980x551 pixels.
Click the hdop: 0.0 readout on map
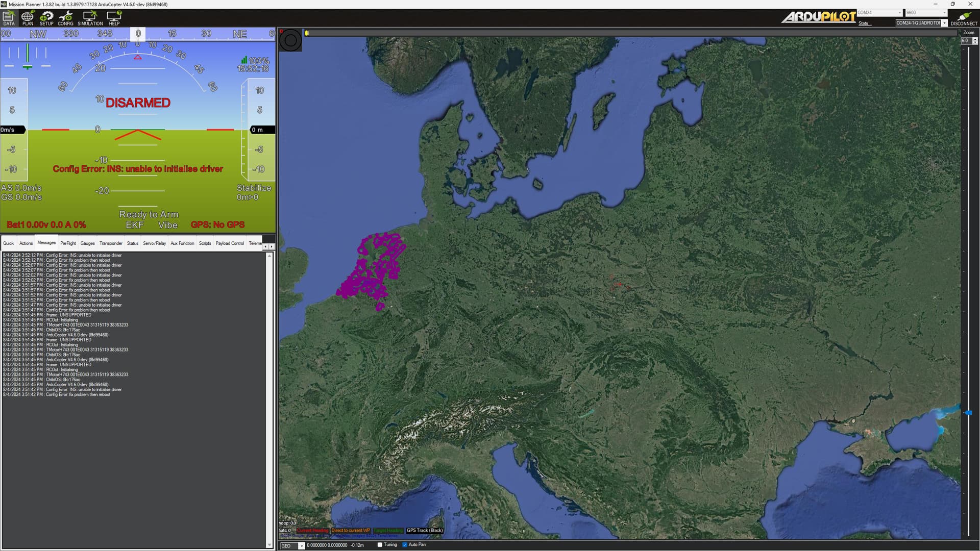pos(287,523)
